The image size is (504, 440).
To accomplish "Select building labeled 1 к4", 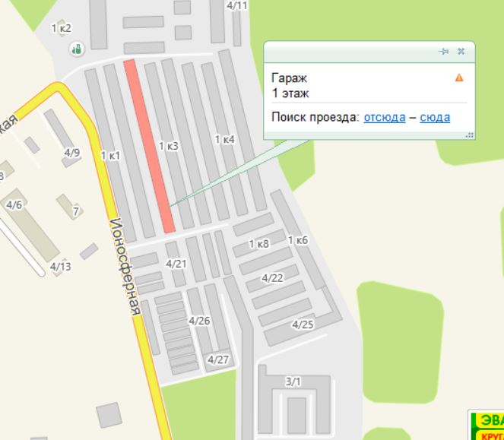I will tap(225, 140).
